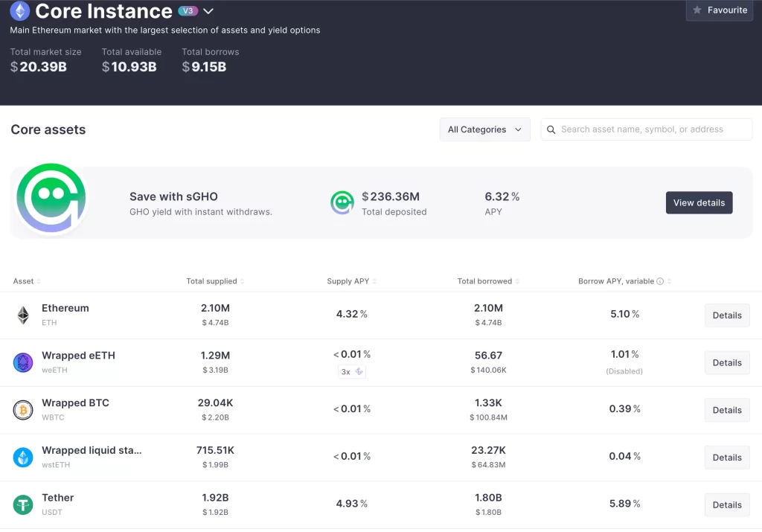Click the small GHO icon by Total deposited

click(342, 202)
